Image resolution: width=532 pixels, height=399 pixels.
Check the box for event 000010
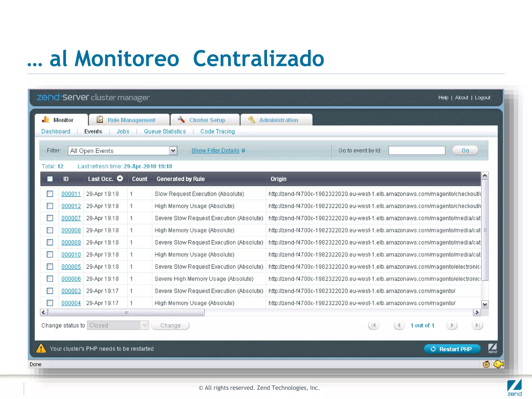50,255
